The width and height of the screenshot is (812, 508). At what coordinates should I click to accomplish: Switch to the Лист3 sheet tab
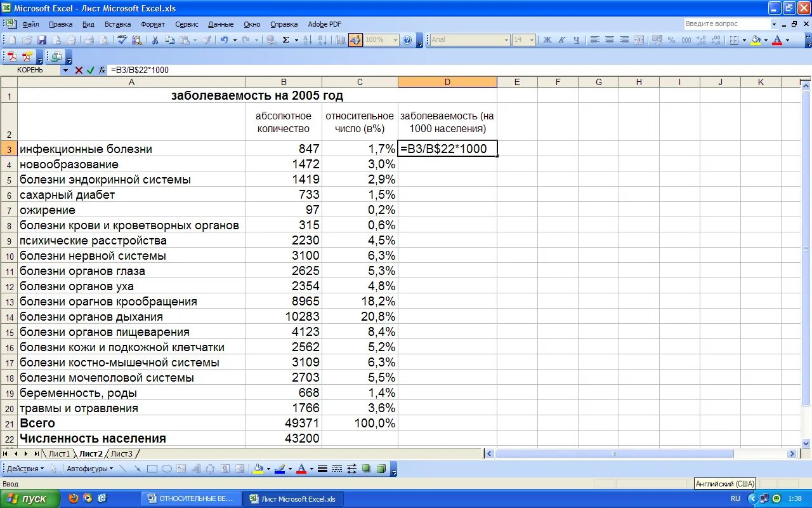pyautogui.click(x=122, y=453)
